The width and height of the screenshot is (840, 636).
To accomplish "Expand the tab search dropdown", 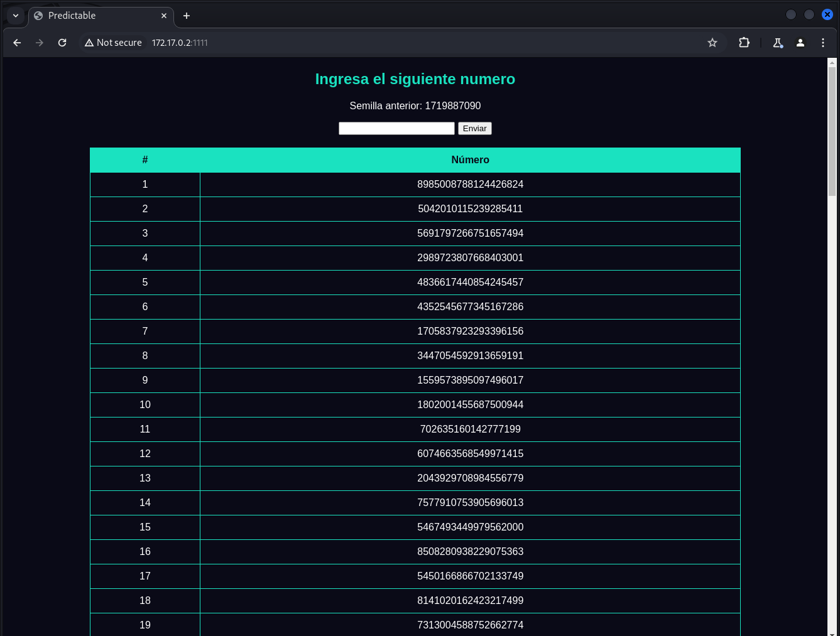I will [16, 16].
